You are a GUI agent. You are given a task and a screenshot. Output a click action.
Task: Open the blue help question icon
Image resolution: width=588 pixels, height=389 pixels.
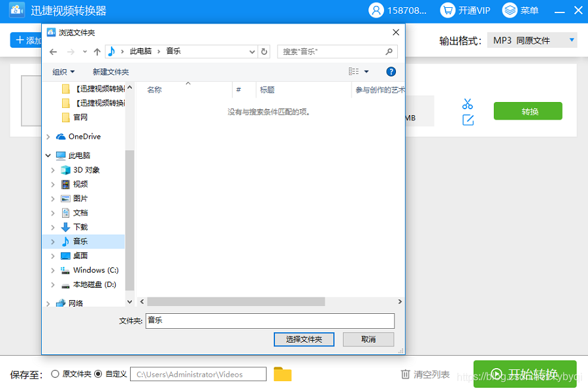pos(391,72)
